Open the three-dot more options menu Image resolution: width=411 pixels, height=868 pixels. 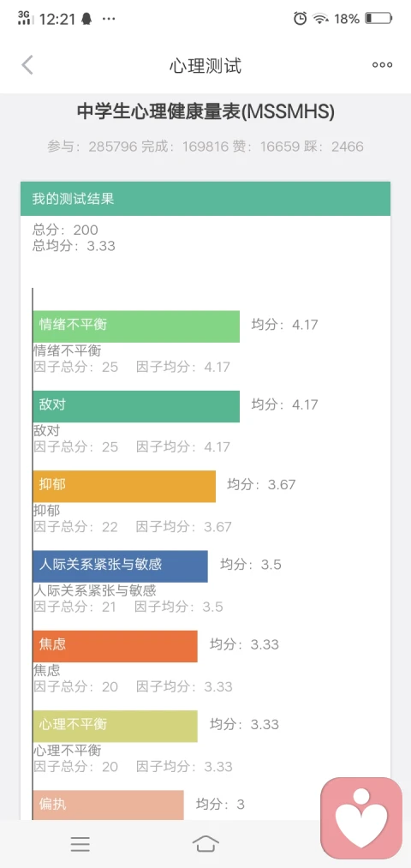382,65
